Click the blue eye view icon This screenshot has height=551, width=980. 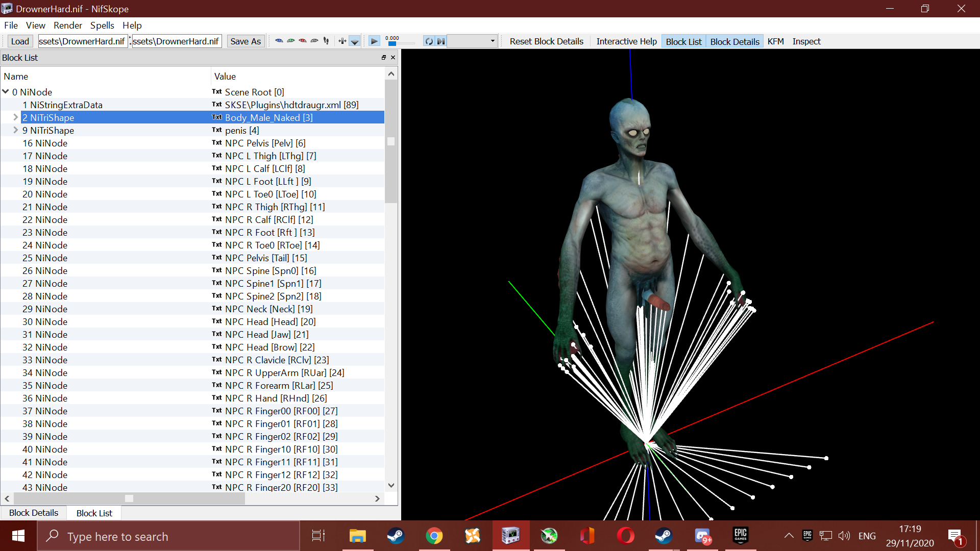[x=279, y=41]
